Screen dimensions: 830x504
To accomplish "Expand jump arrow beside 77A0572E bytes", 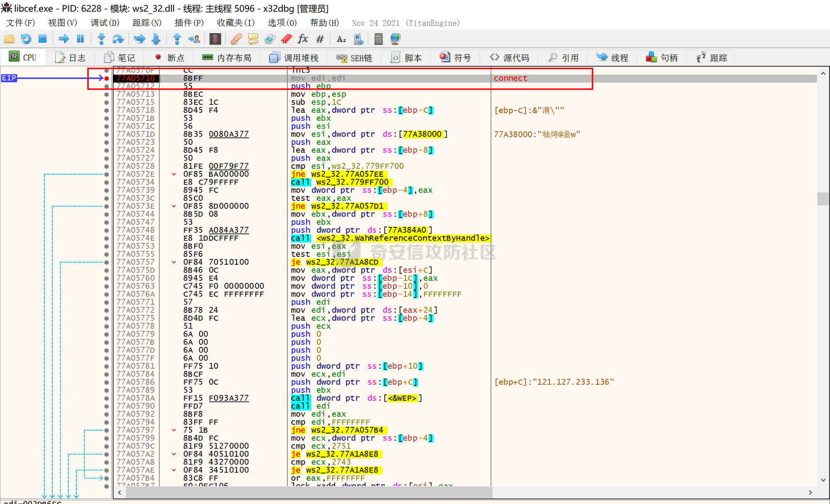I will [x=174, y=174].
